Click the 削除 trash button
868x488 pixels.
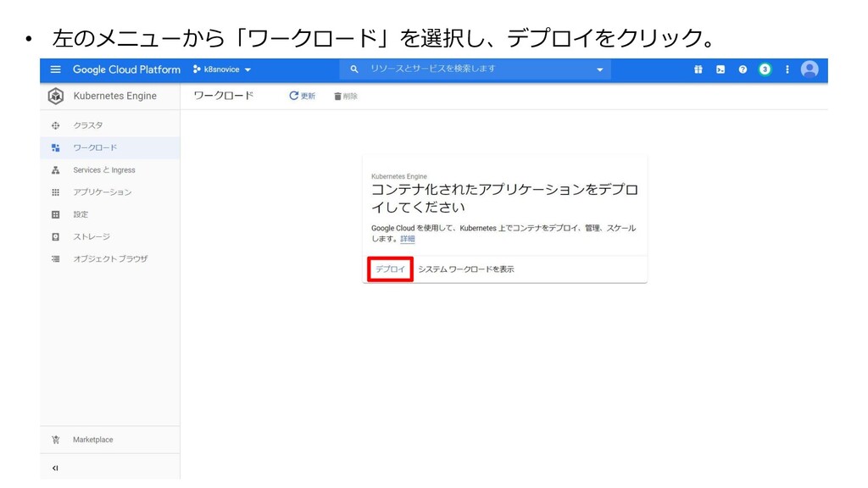click(346, 97)
